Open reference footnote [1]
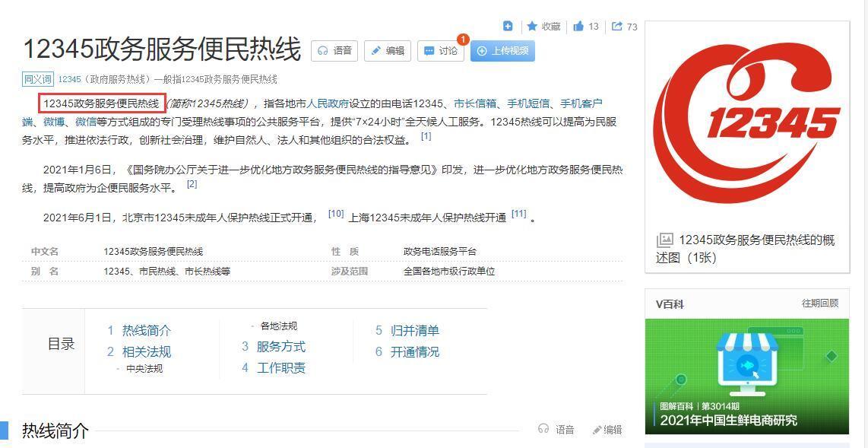Image resolution: width=868 pixels, height=448 pixels. [426, 136]
